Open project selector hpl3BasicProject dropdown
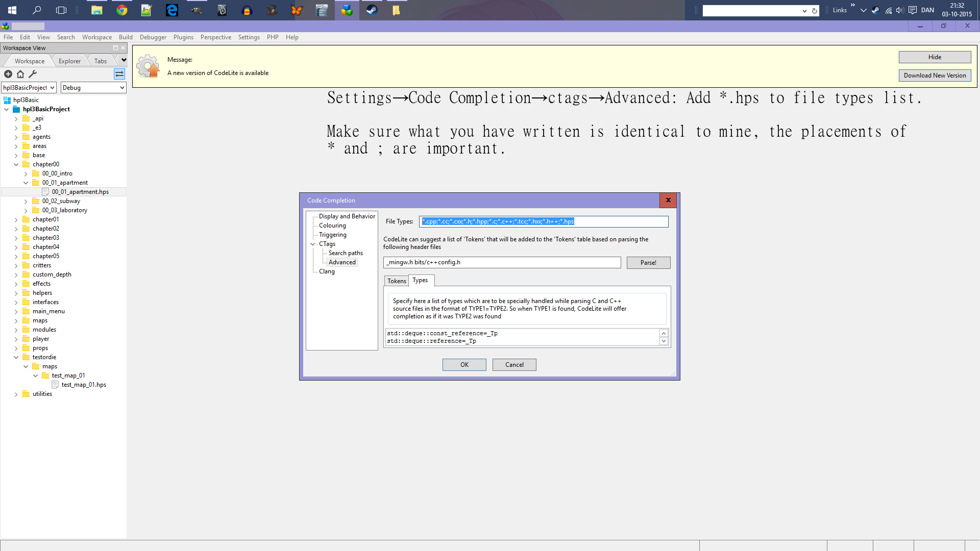 coord(29,88)
